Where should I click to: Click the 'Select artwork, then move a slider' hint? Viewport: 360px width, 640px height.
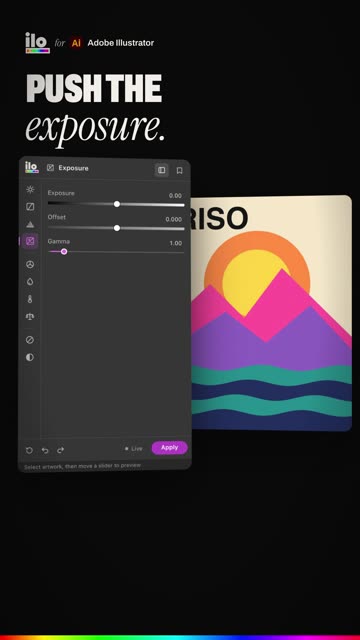pos(82,466)
